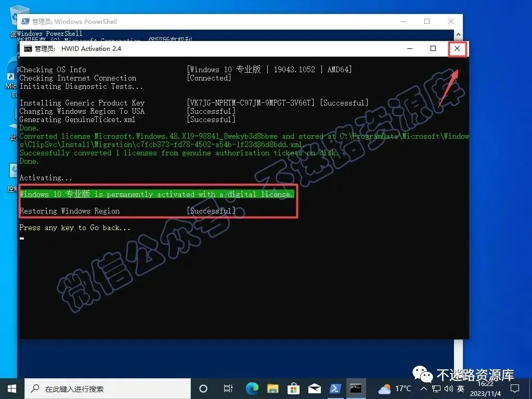Switch to PowerShell taskbar icon

pyautogui.click(x=335, y=389)
